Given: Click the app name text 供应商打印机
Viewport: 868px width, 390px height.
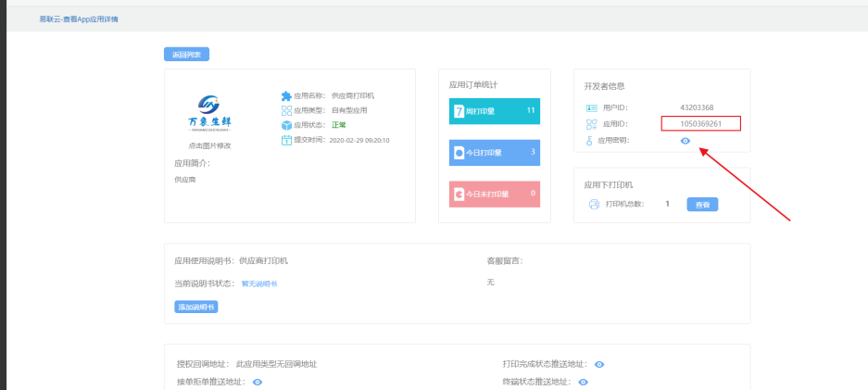Looking at the screenshot, I should coord(353,95).
